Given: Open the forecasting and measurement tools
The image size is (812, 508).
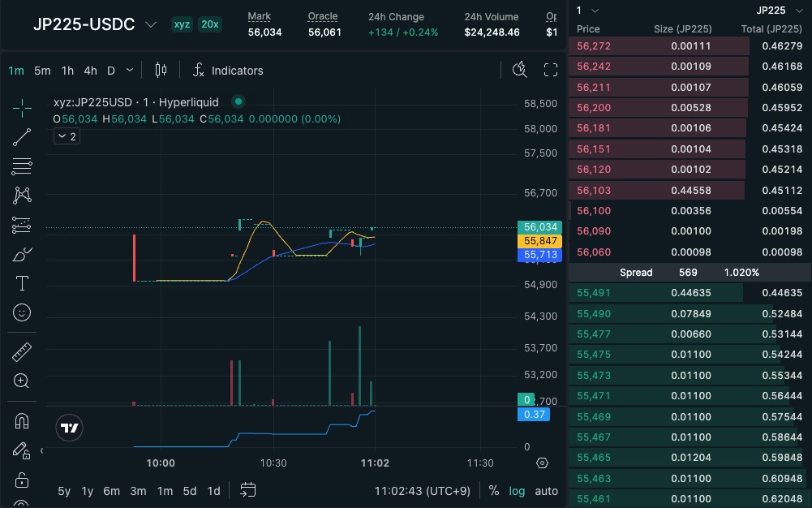Looking at the screenshot, I should (22, 225).
